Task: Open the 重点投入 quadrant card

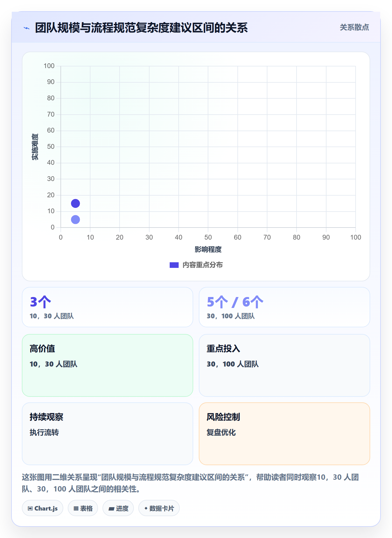Action: point(284,365)
